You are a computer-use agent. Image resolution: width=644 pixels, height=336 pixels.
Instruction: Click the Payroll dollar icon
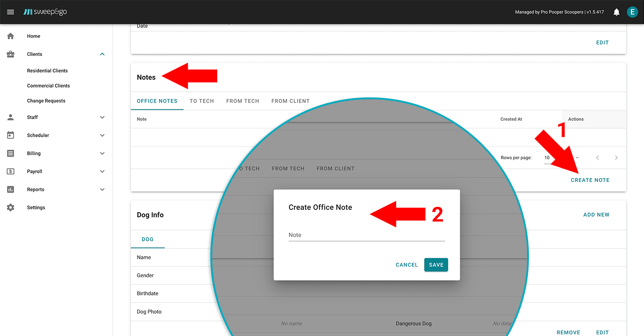[x=11, y=171]
